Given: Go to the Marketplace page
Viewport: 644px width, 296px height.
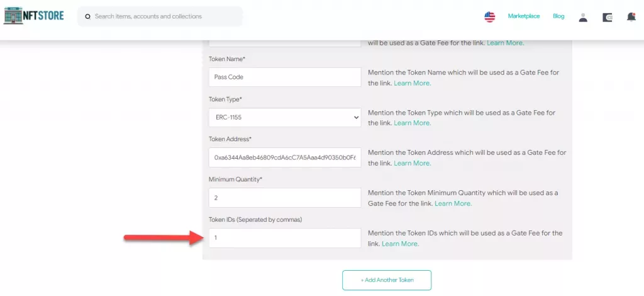Looking at the screenshot, I should tap(524, 16).
